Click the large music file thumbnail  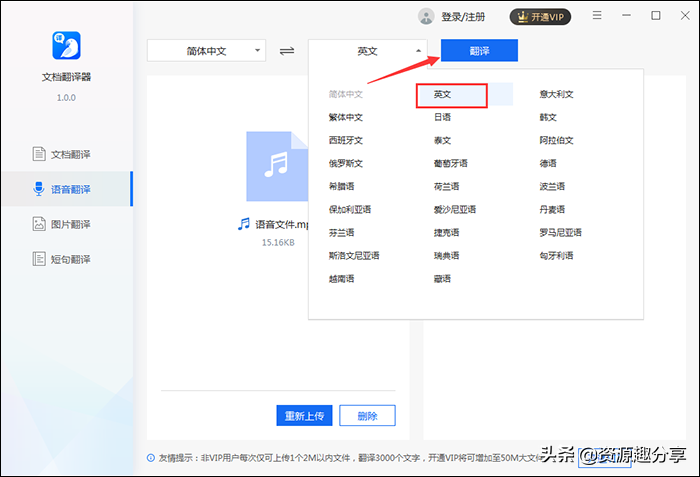pyautogui.click(x=277, y=166)
